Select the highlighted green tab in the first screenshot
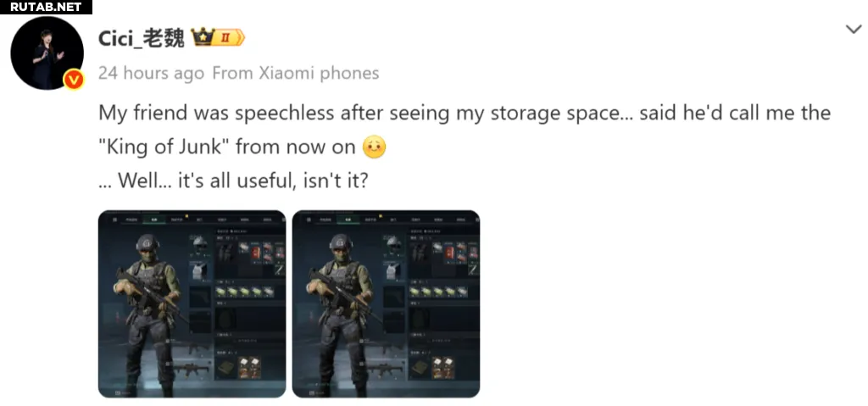 coord(154,220)
